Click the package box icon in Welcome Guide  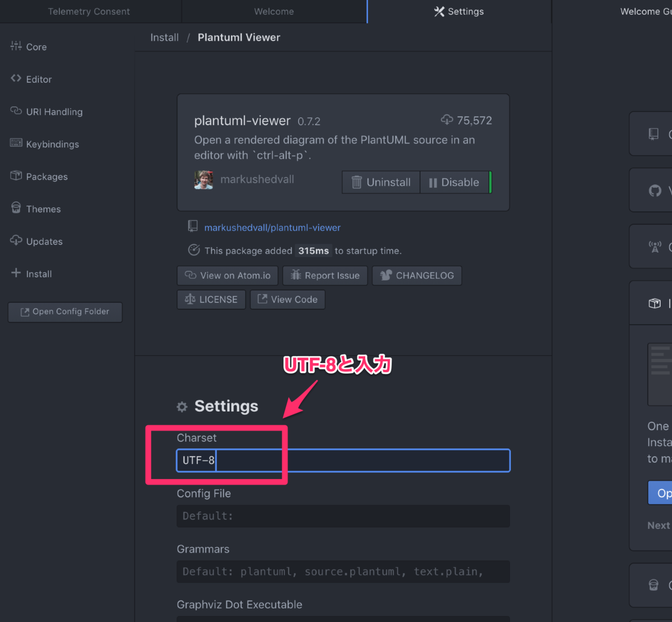(x=655, y=303)
